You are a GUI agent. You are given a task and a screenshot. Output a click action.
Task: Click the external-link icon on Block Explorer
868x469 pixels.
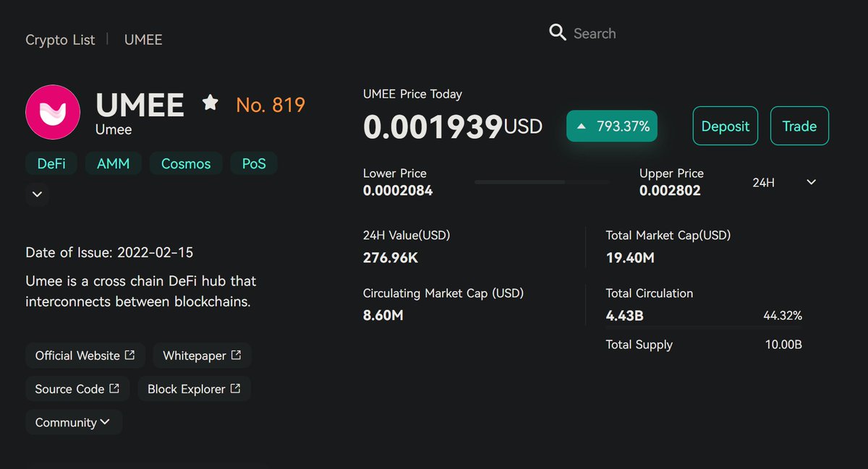click(235, 388)
